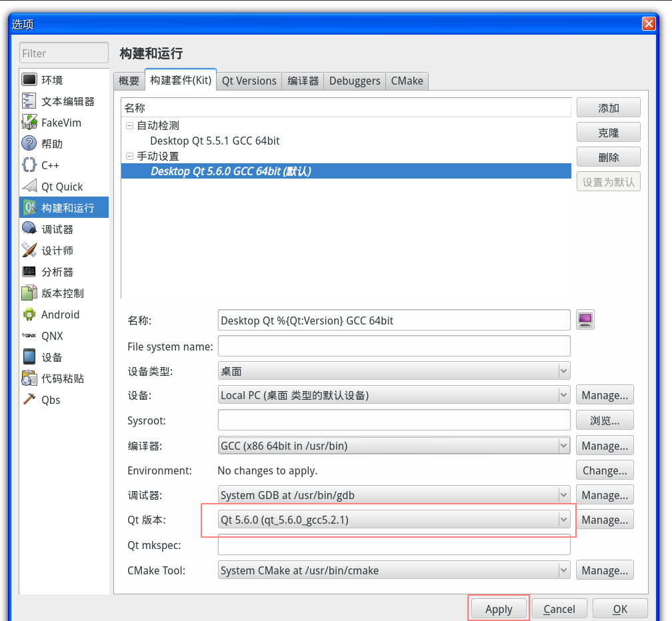The height and width of the screenshot is (621, 672).
Task: Focus the Qt mkspec field
Action: tap(394, 545)
